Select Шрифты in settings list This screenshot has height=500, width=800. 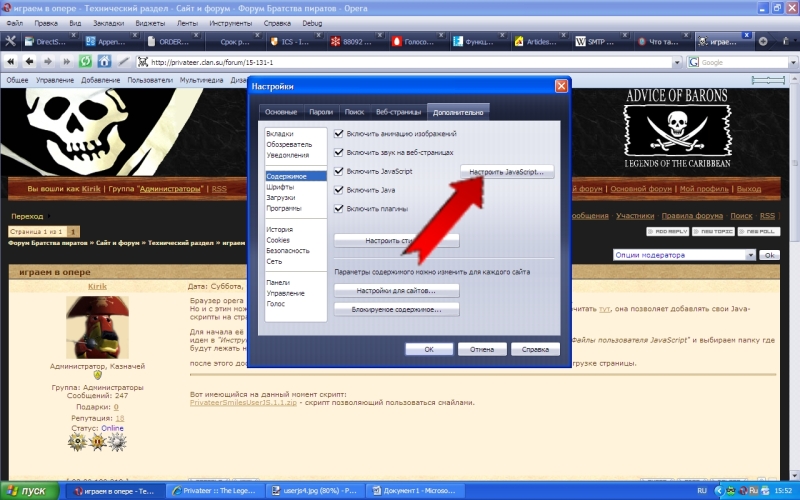[280, 187]
